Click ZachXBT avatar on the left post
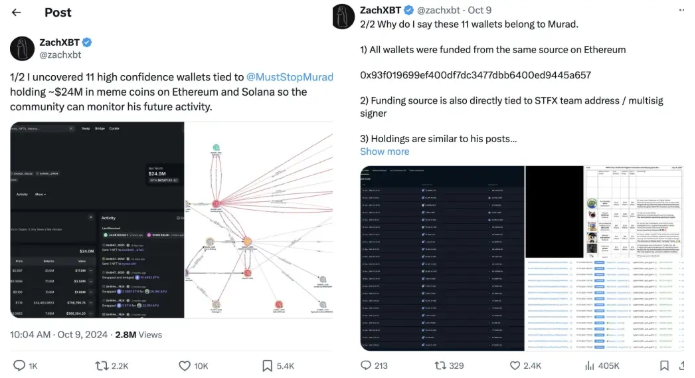Viewport: 695px width, 378px height. point(22,48)
